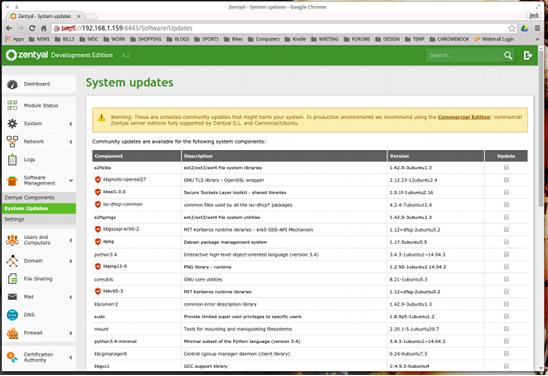
Task: Expand the Firewall menu arrow
Action: (71, 333)
